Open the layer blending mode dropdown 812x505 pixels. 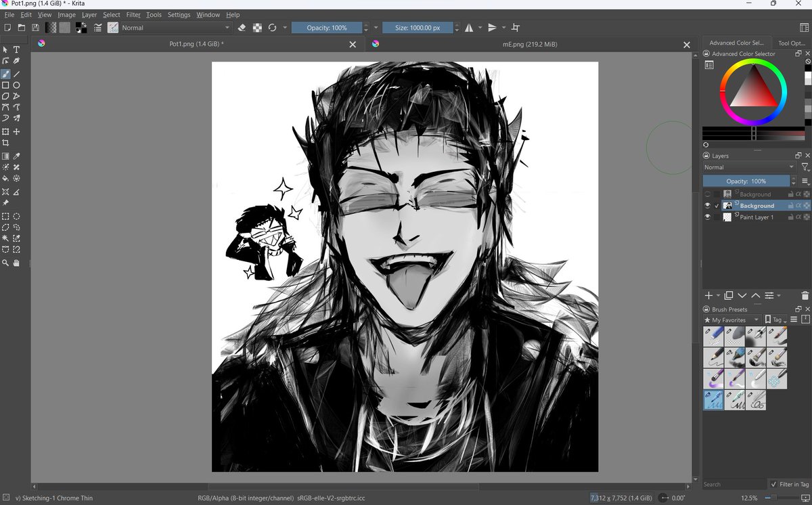[749, 167]
